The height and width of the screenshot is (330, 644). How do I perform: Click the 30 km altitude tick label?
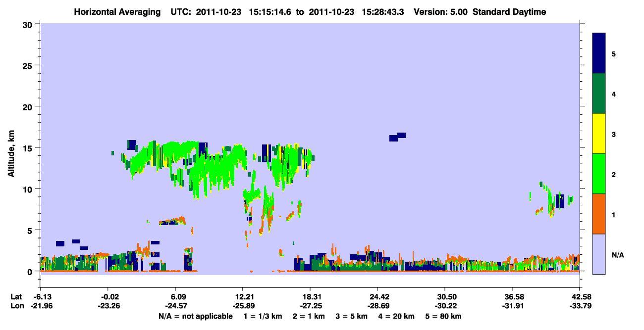(29, 24)
